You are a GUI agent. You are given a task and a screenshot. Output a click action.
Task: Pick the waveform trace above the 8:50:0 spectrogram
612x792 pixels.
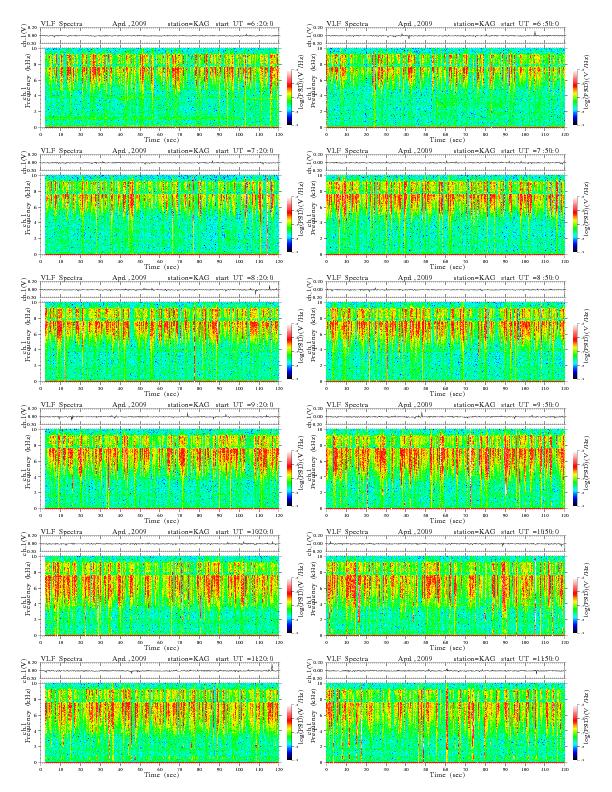pyautogui.click(x=445, y=290)
